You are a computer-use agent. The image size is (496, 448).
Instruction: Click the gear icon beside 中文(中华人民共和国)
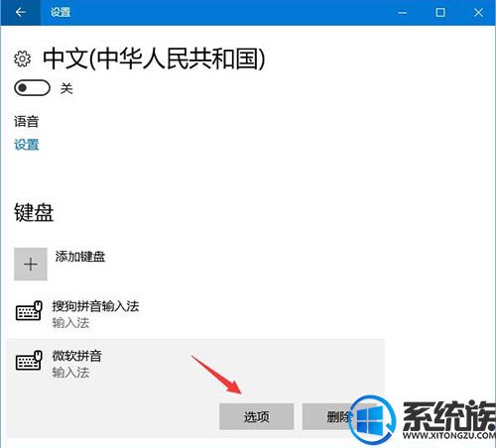coord(23,58)
